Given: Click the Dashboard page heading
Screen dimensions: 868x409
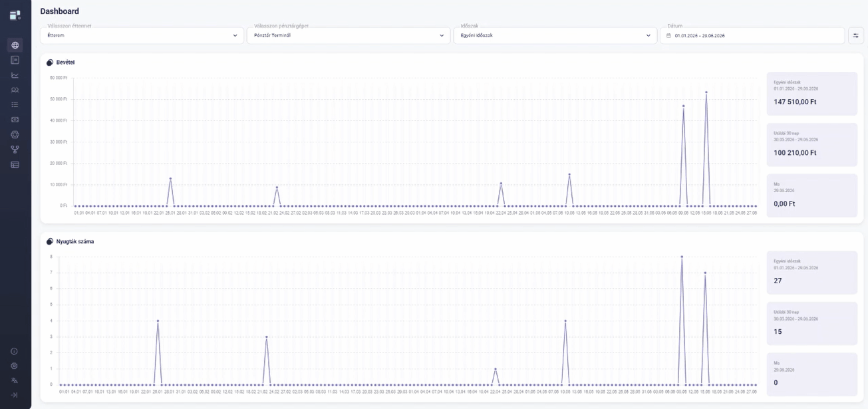Looking at the screenshot, I should coord(59,11).
